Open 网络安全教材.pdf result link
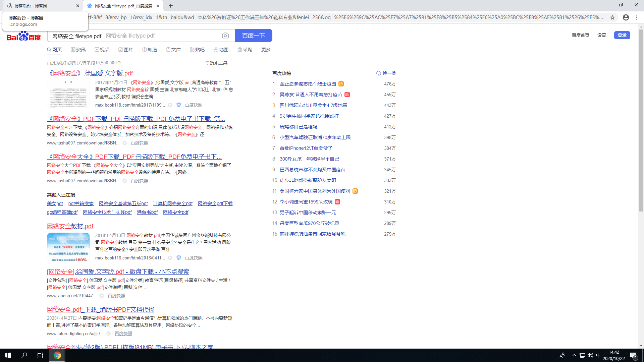 [x=70, y=226]
